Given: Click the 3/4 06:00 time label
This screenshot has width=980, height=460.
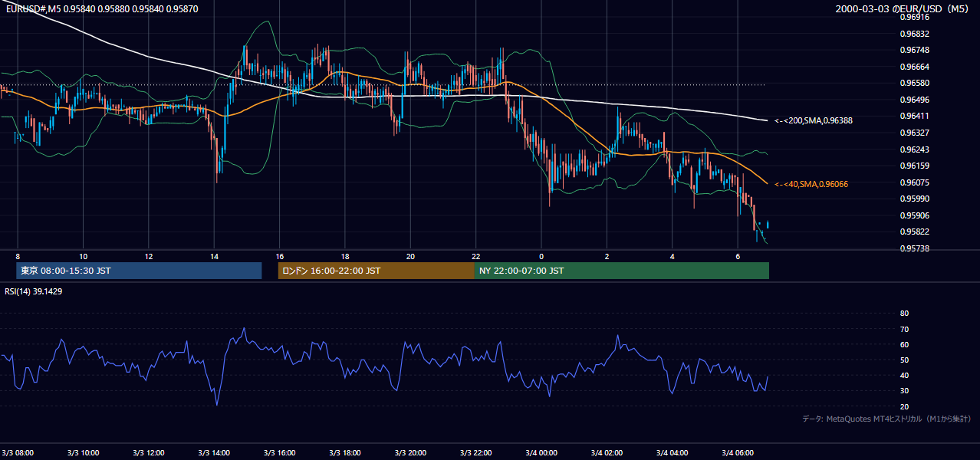Looking at the screenshot, I should 738,453.
